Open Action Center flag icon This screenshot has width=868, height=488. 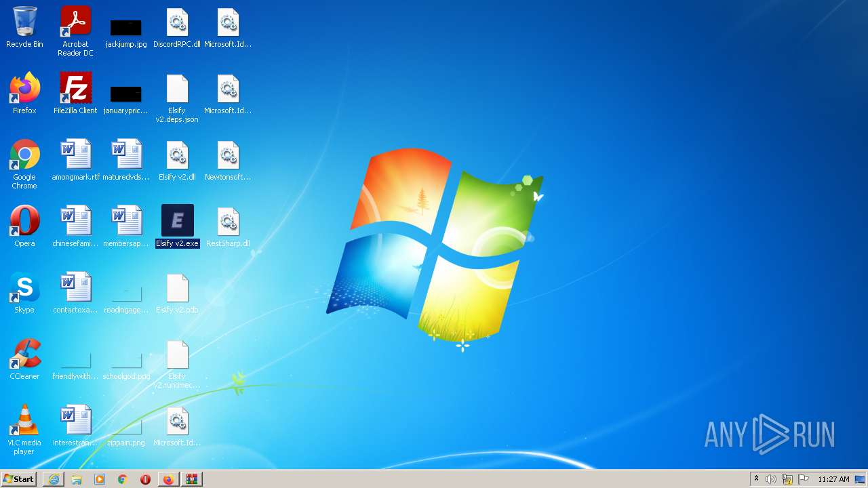[804, 479]
